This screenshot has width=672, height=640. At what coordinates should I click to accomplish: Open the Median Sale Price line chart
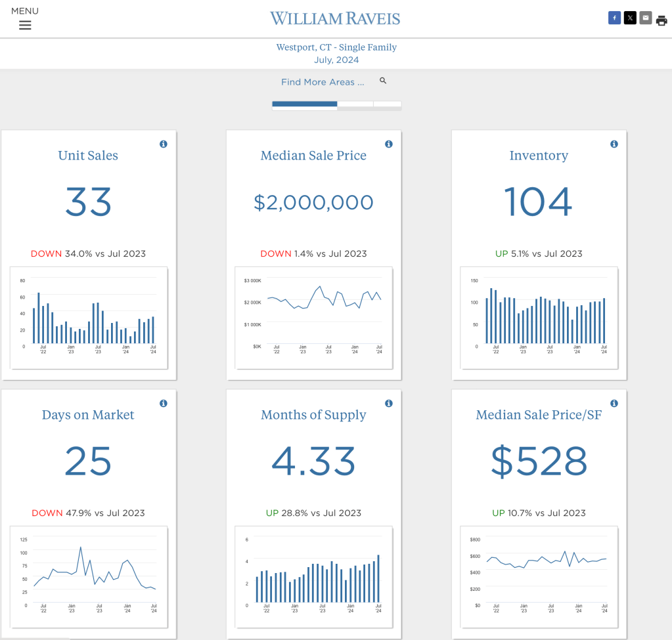(x=314, y=318)
